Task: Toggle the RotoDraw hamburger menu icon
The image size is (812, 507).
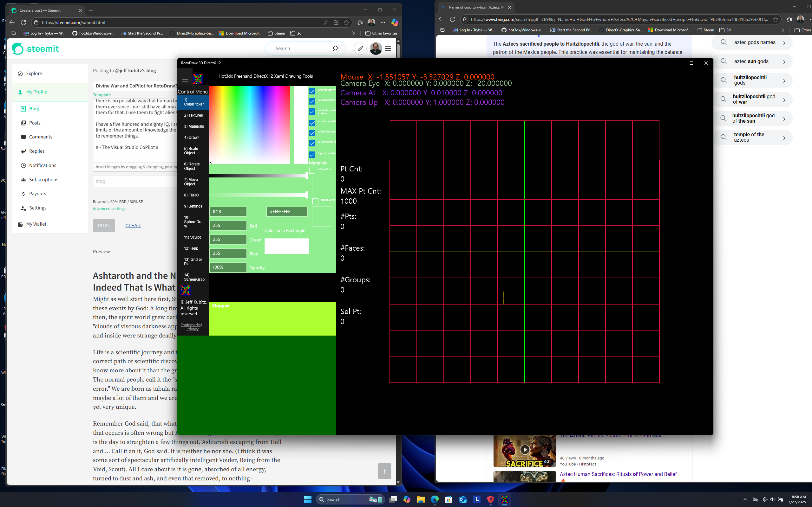Action: pos(185,80)
